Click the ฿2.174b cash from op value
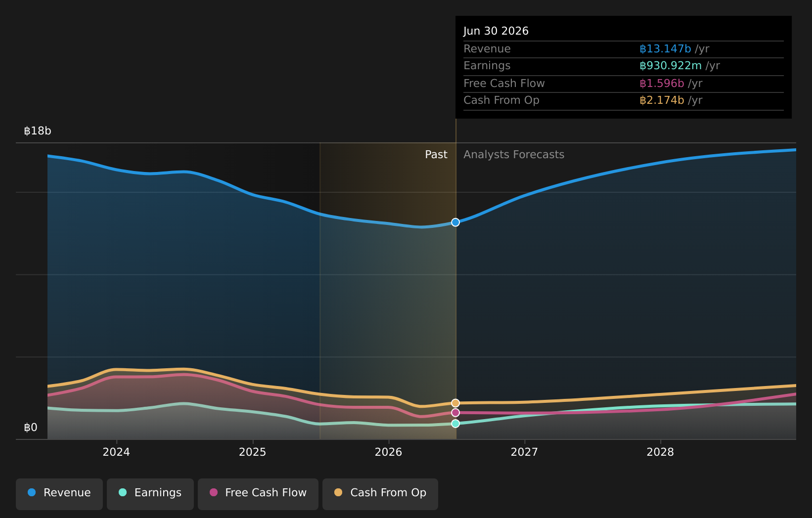This screenshot has height=518, width=812. (x=662, y=100)
